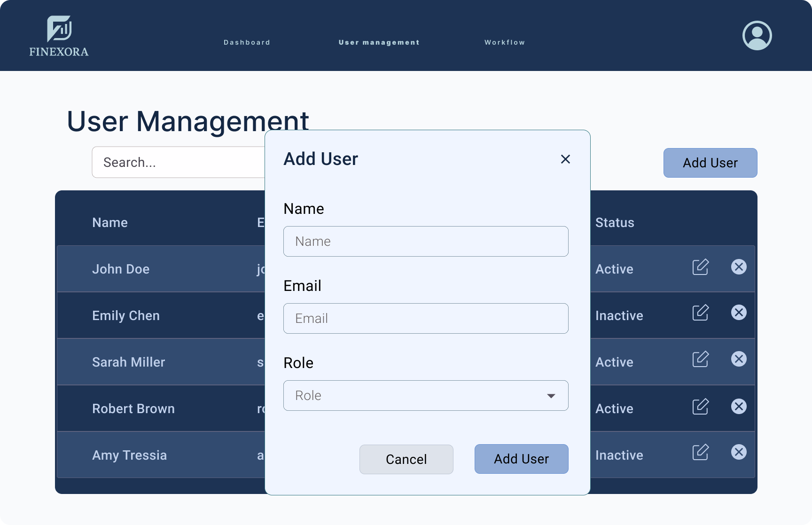Remove Robert Brown from the user list
The image size is (812, 525).
coord(739,405)
